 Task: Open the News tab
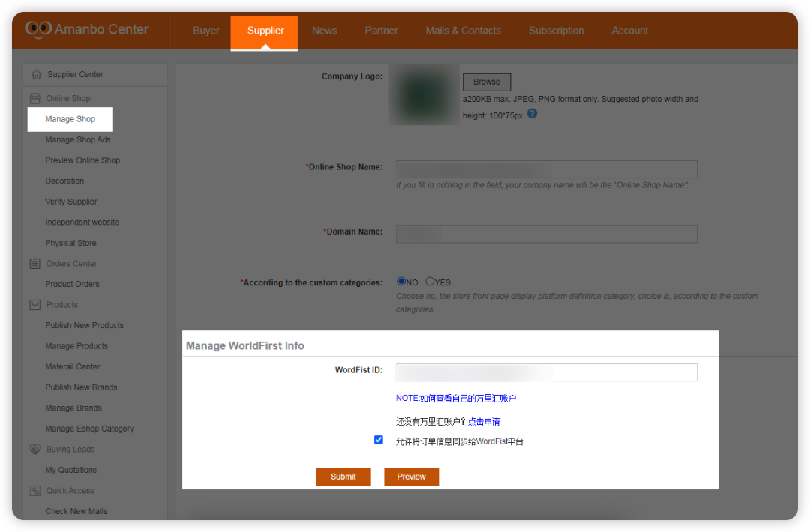(325, 31)
